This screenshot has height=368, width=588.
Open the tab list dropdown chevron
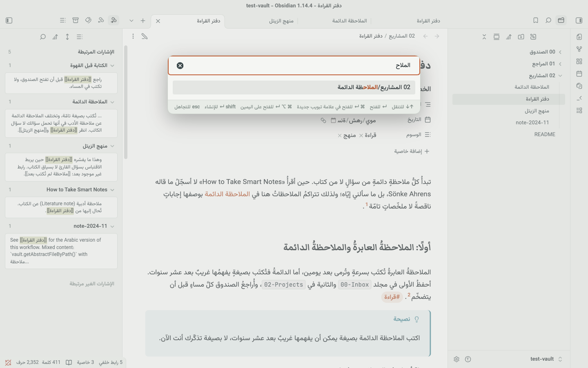(131, 20)
